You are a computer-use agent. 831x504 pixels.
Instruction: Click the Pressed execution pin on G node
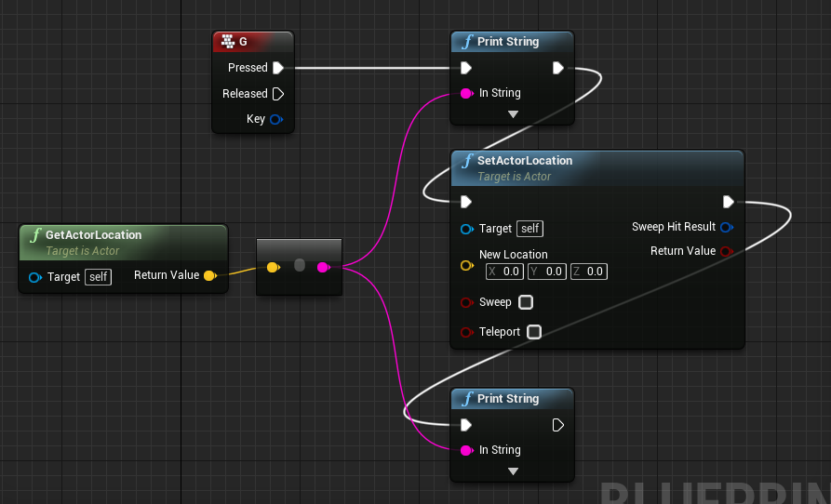(x=278, y=68)
